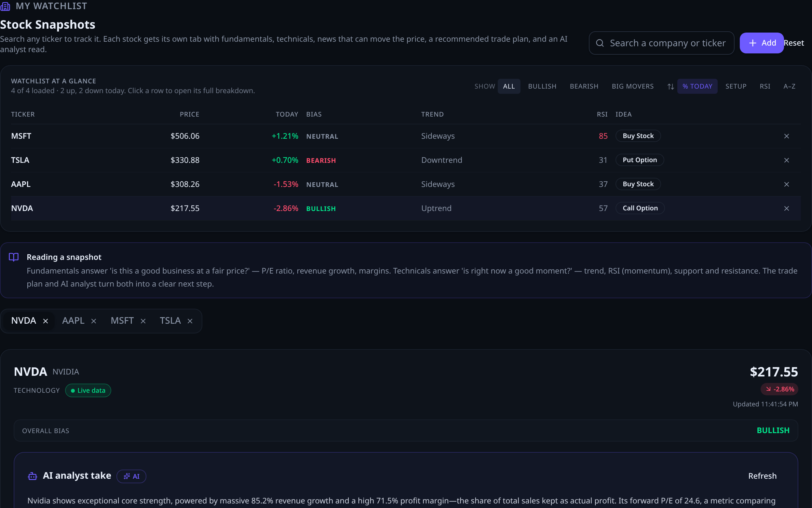Image resolution: width=812 pixels, height=508 pixels.
Task: Close the NVDA tab via its X
Action: pyautogui.click(x=46, y=321)
